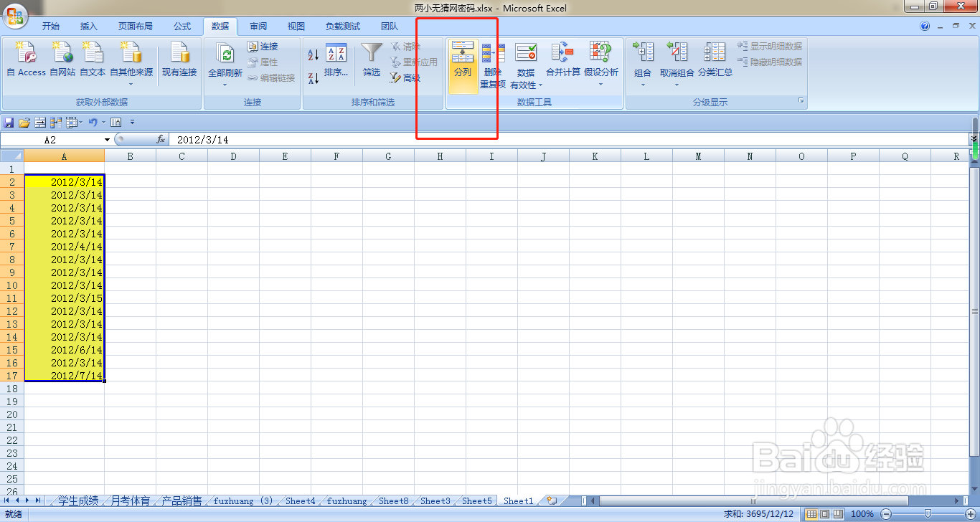
Task: Open the Name Box dropdown arrow
Action: 108,140
